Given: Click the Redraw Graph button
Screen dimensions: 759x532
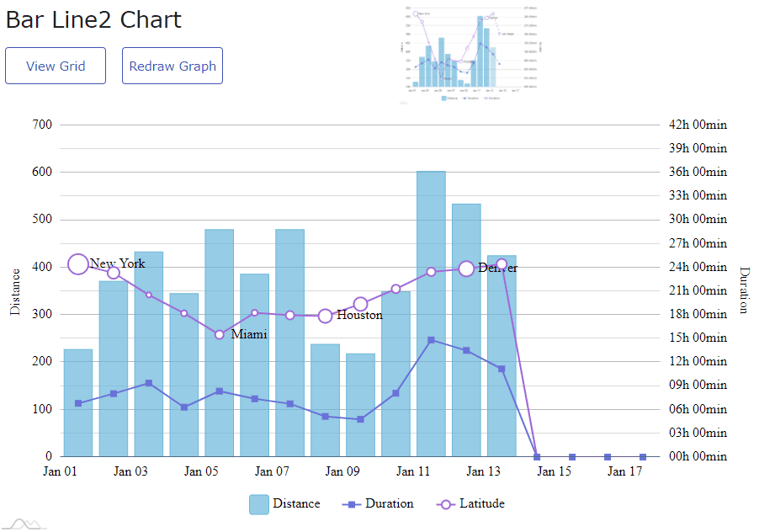Looking at the screenshot, I should pyautogui.click(x=172, y=66).
